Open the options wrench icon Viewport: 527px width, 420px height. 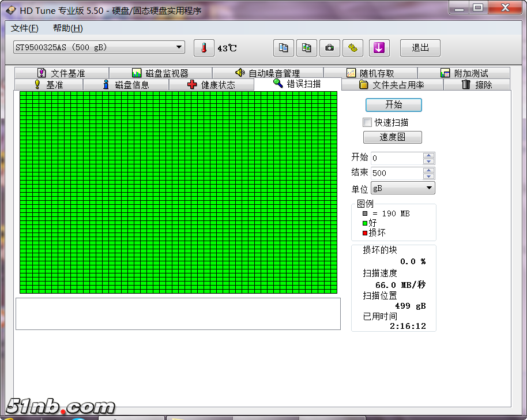[x=353, y=48]
